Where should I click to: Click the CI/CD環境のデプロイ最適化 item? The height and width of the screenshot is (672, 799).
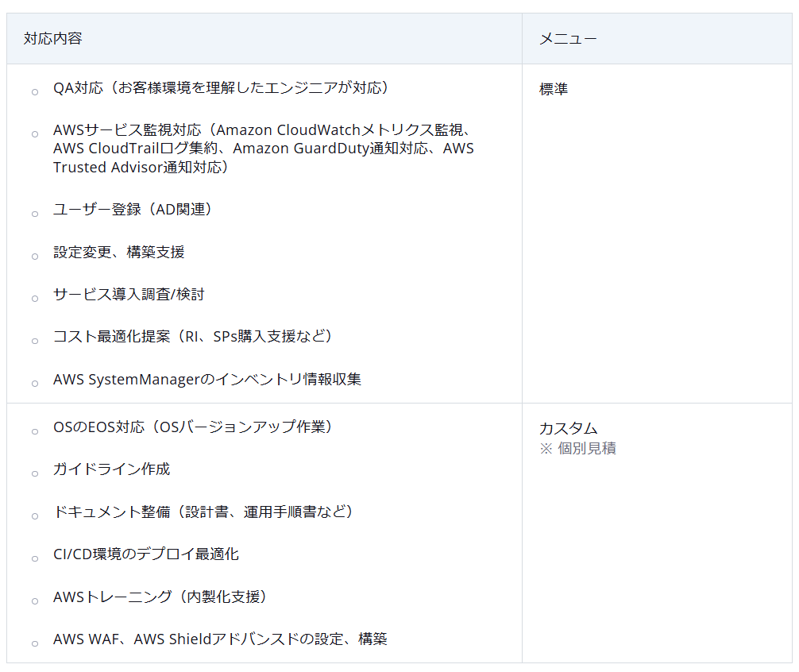[x=146, y=554]
